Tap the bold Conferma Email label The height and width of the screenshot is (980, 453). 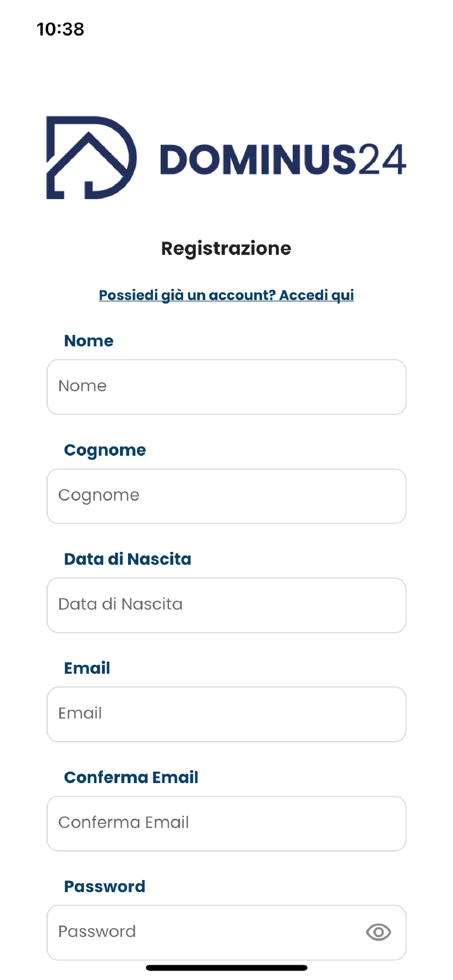coord(131,778)
